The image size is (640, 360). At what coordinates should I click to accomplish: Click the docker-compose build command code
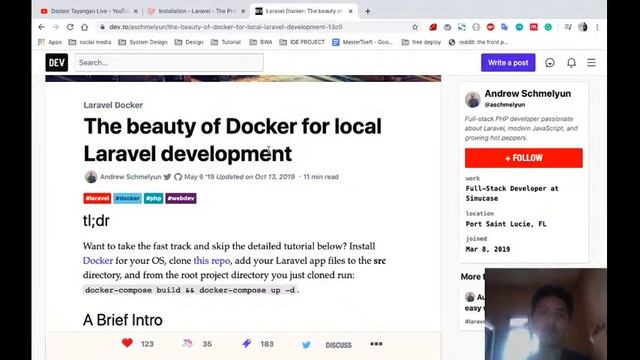point(190,290)
